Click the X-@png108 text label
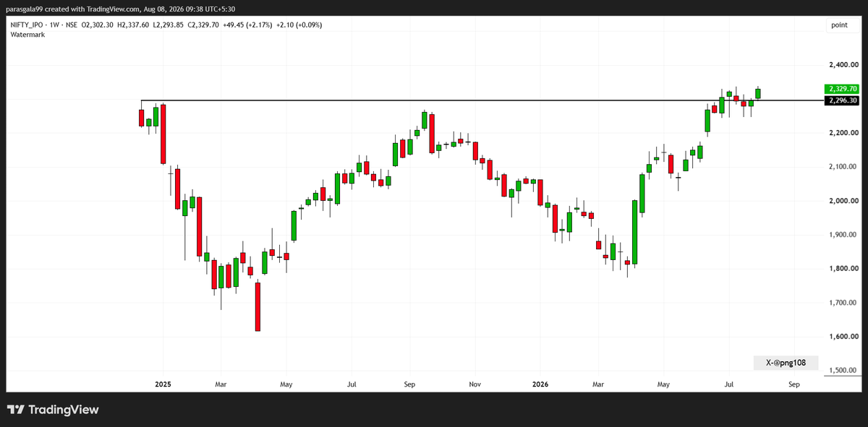The height and width of the screenshot is (427, 868). 786,363
